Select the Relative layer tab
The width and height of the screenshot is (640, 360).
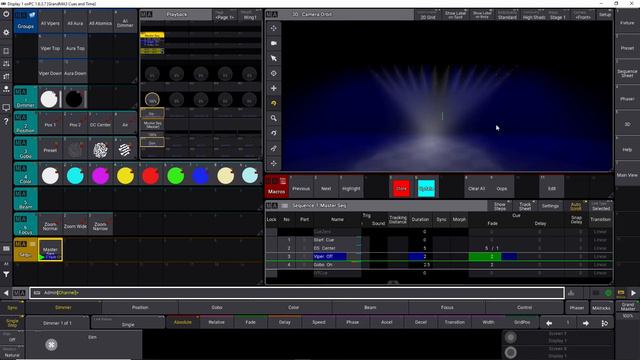[216, 322]
